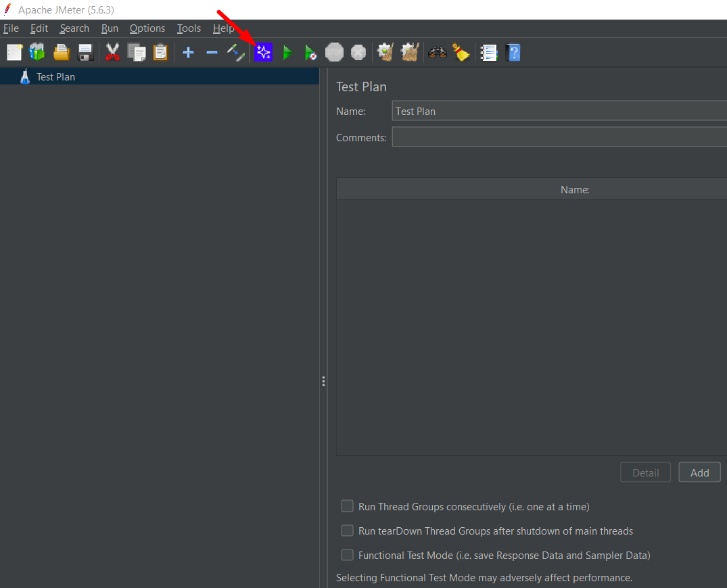This screenshot has width=727, height=588.
Task: Click the Comments input field
Action: pyautogui.click(x=559, y=137)
